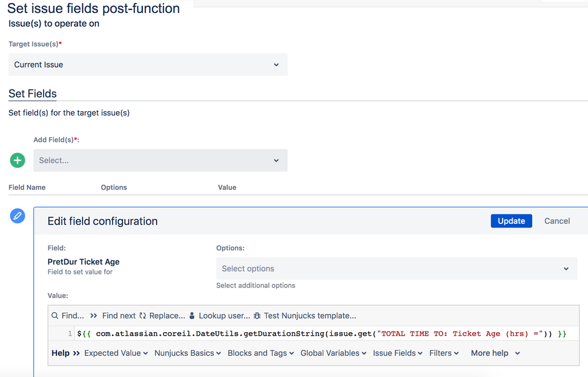Open the Select options dropdown
Viewport: 588px width, 377px height.
(396, 269)
